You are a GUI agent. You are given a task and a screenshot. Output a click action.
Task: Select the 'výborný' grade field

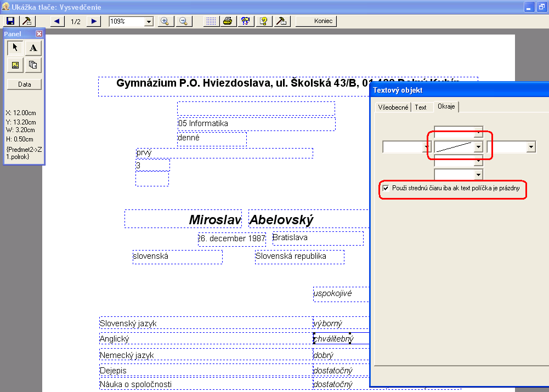341,323
